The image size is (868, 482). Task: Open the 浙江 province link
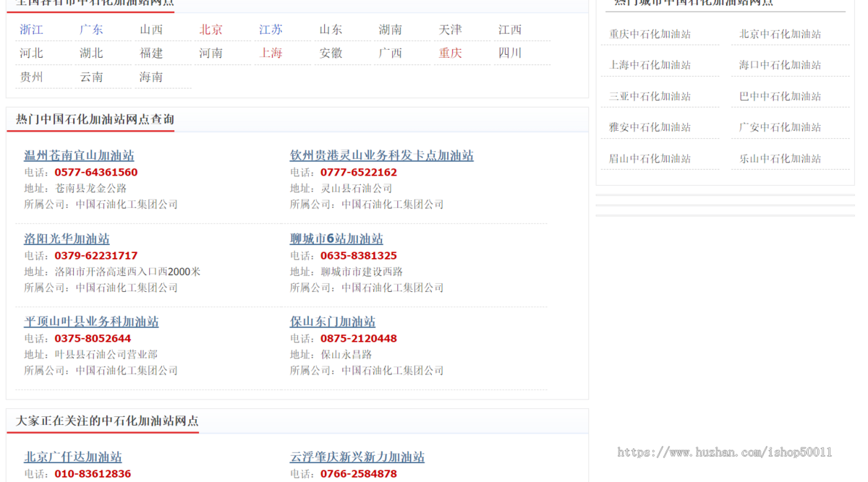point(31,30)
